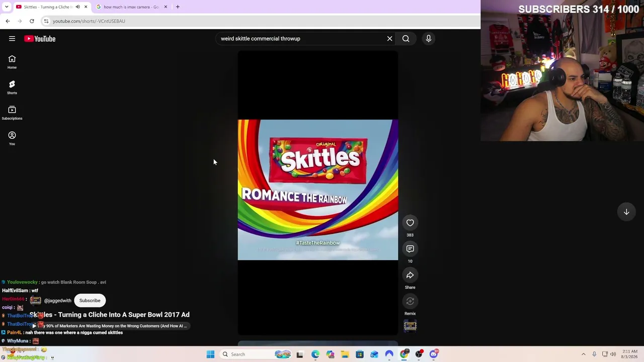
Task: Open the YouTube guide hamburger menu
Action: coord(12,39)
